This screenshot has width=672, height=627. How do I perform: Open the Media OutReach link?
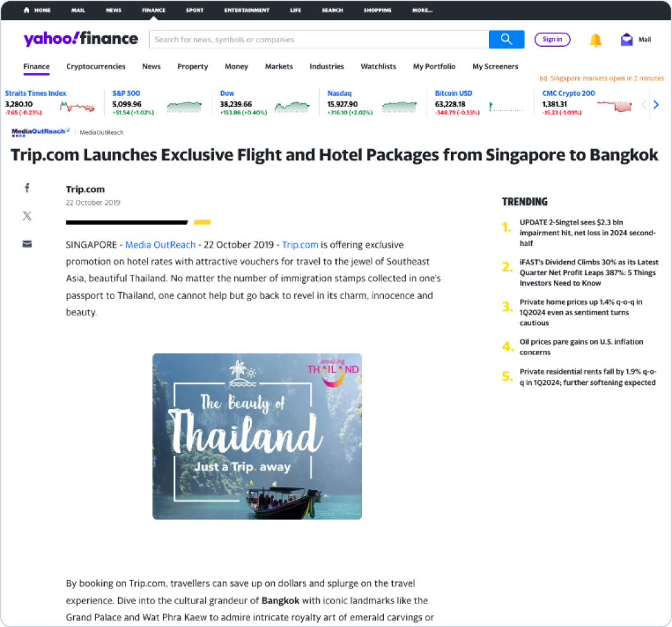[160, 245]
